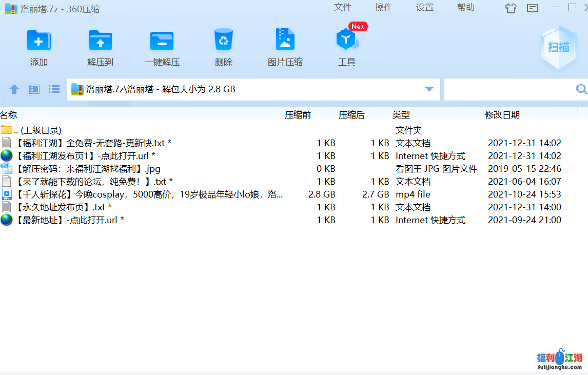This screenshot has height=375, width=588.
Task: Open the 图片压缩 image compression tool
Action: pyautogui.click(x=285, y=41)
